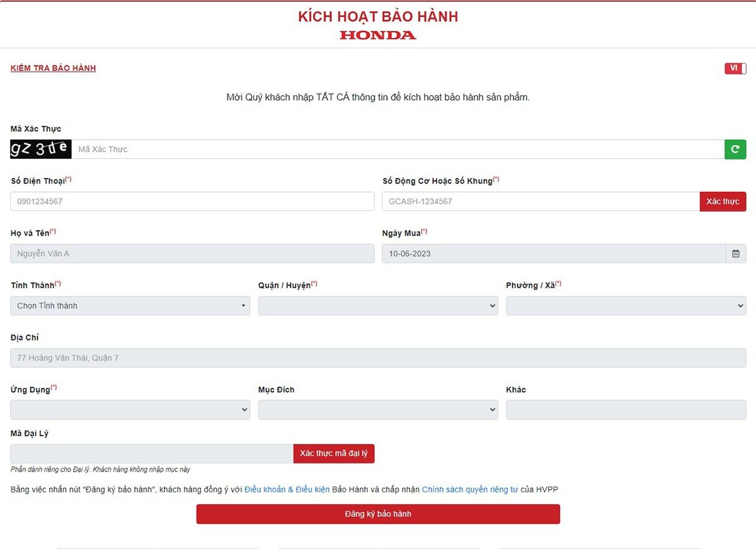Click the Số Động Cơ Hoặc Số Khung field
This screenshot has width=756, height=549.
coord(535,201)
